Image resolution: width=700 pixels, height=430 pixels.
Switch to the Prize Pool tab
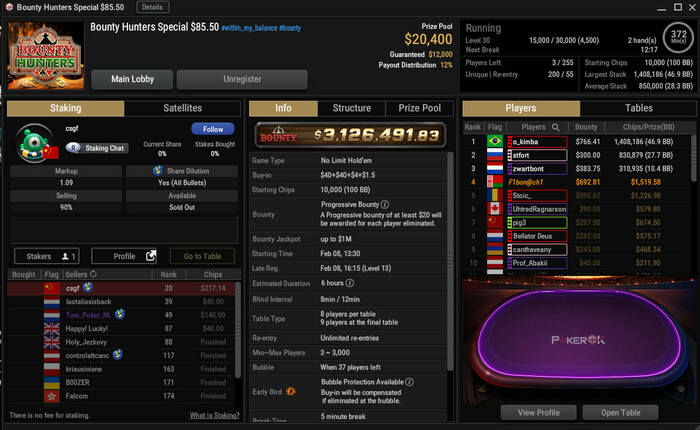pyautogui.click(x=419, y=108)
